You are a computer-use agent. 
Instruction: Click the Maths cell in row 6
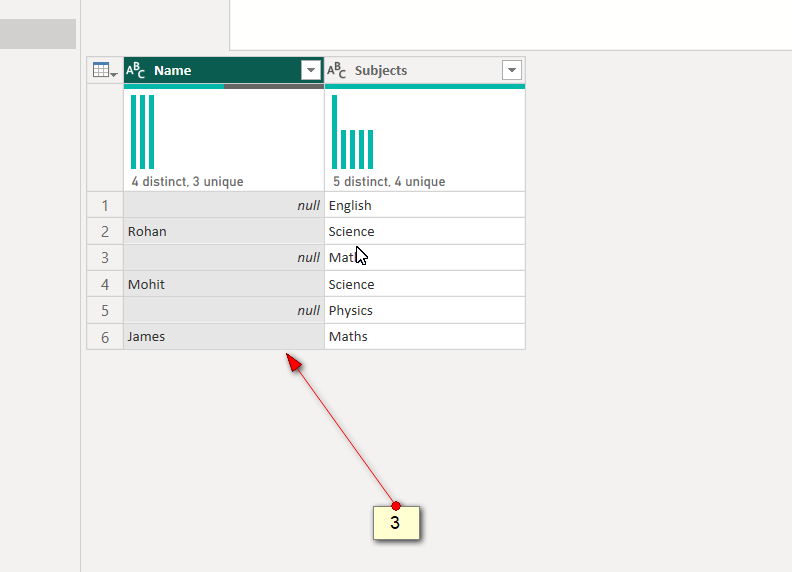pyautogui.click(x=425, y=337)
